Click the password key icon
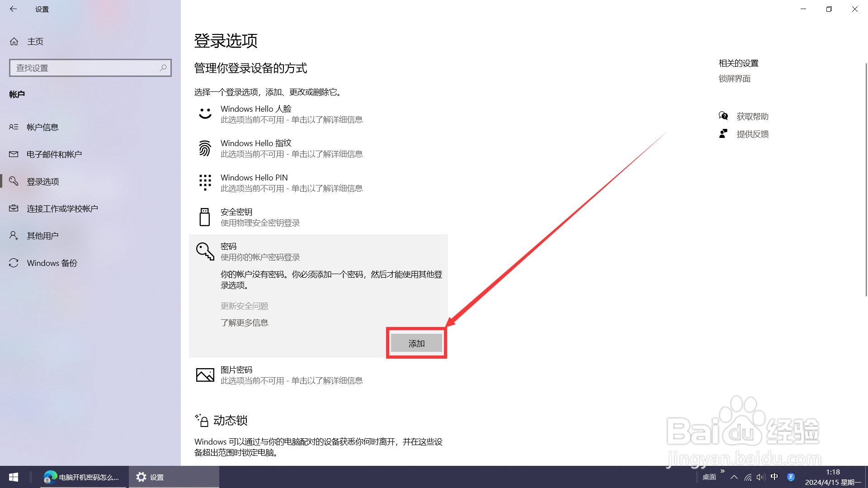Screen dimensions: 868x488 point(205,251)
